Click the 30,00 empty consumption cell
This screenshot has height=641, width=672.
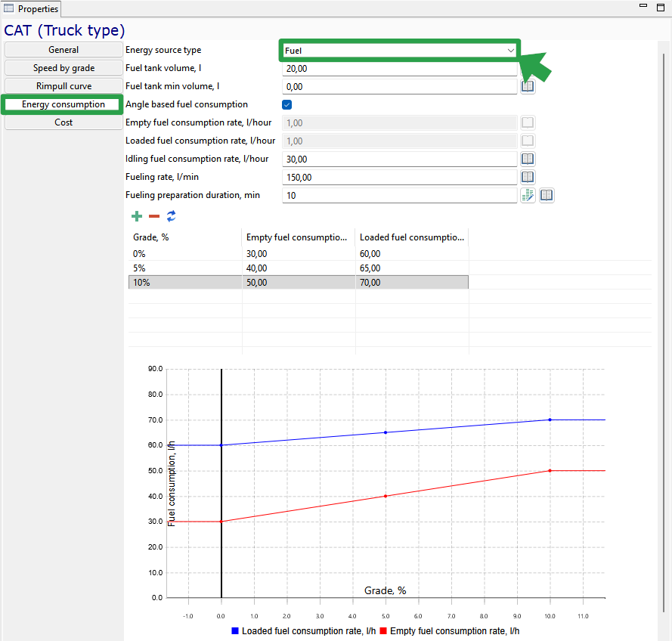click(299, 254)
